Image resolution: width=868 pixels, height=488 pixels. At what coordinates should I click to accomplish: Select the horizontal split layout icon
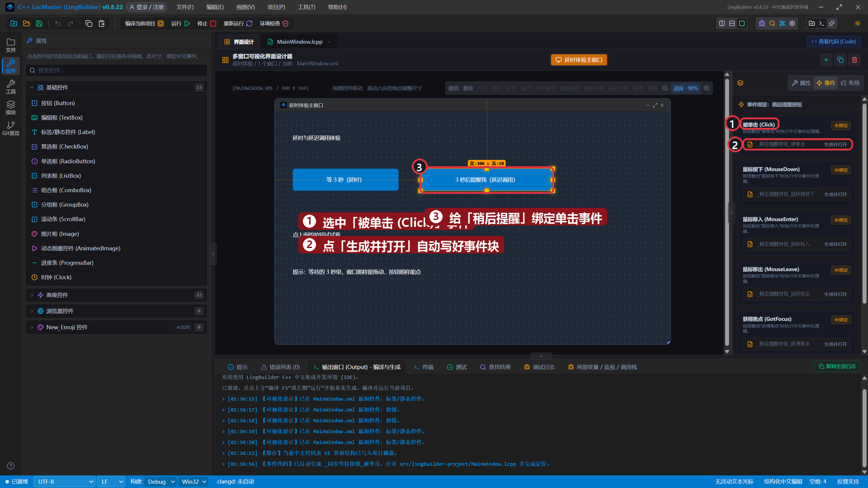click(732, 23)
